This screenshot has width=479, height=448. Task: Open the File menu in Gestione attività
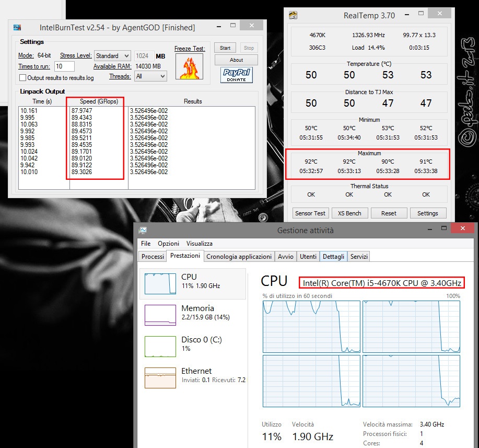coord(146,244)
